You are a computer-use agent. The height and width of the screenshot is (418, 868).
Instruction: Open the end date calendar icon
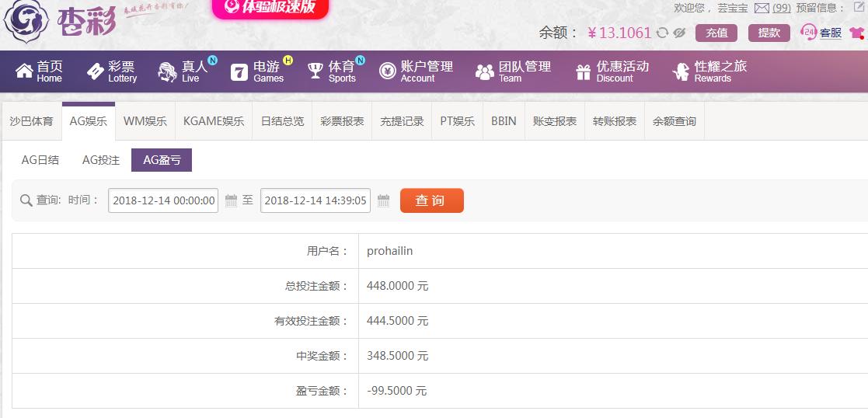383,200
